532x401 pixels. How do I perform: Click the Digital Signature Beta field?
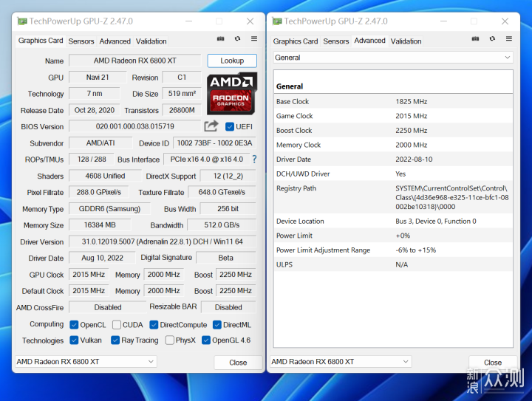pyautogui.click(x=225, y=258)
